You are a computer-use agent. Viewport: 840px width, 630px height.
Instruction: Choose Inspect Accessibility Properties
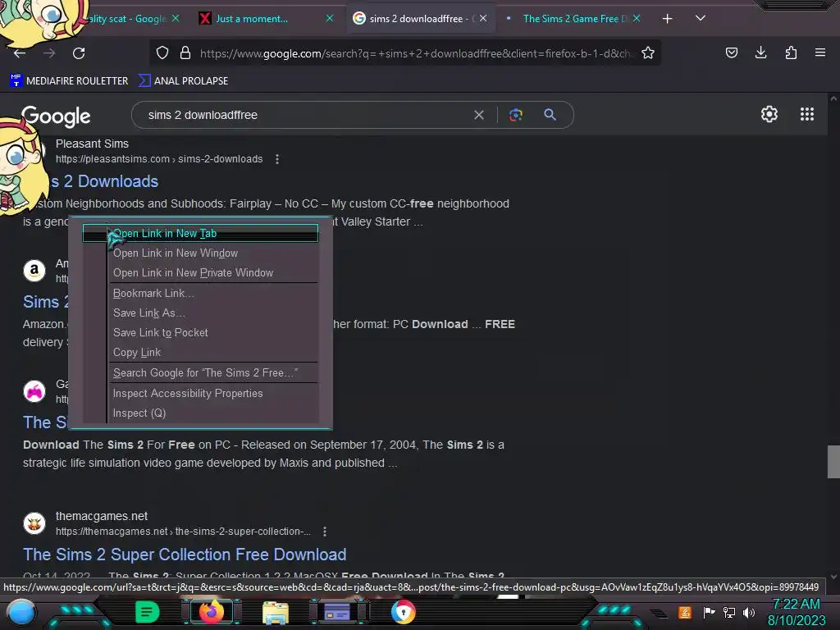[200, 393]
